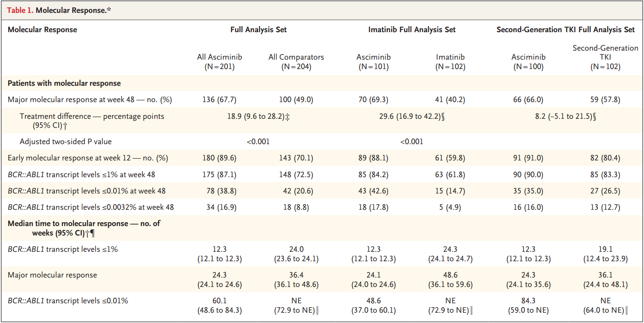This screenshot has height=323, width=644.
Task: Click the 'transcript levels ≤0.01% at week 48' label
Action: pyautogui.click(x=87, y=191)
